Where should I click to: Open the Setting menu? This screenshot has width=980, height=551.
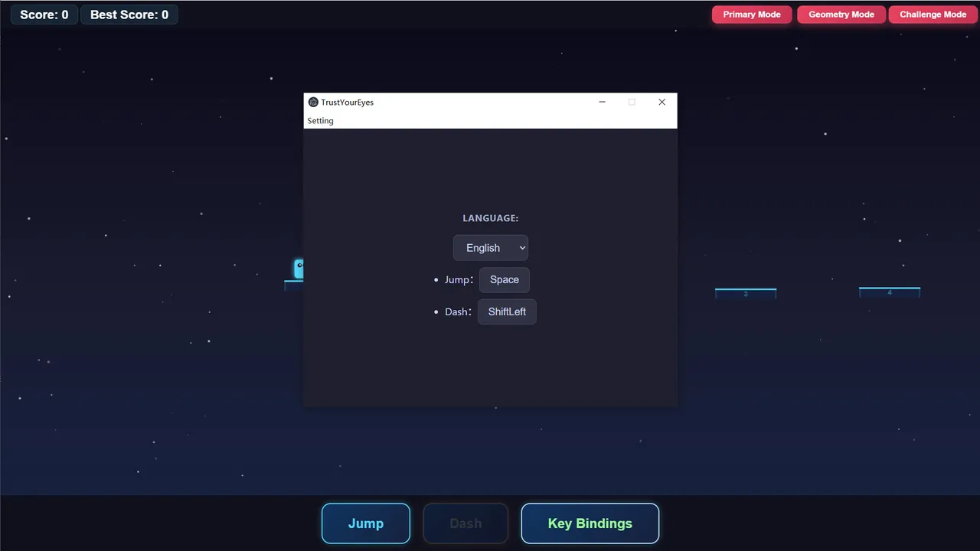[320, 121]
